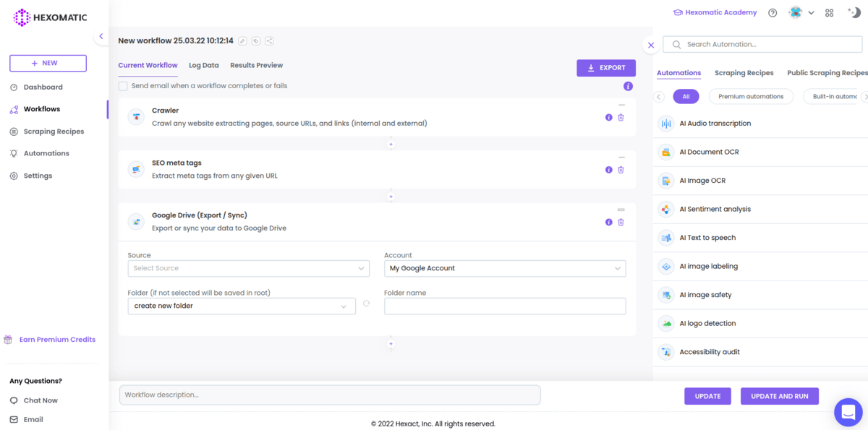Switch to the Log Data tab
This screenshot has height=430, width=868.
tap(203, 65)
